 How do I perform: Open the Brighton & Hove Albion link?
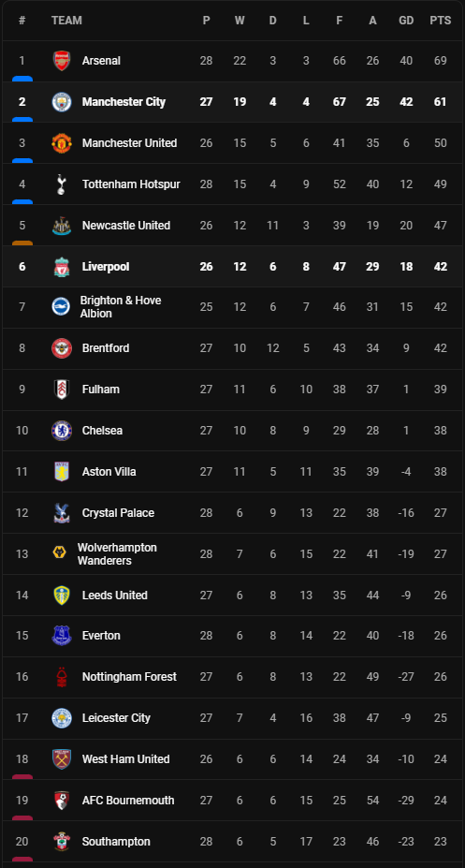point(121,307)
